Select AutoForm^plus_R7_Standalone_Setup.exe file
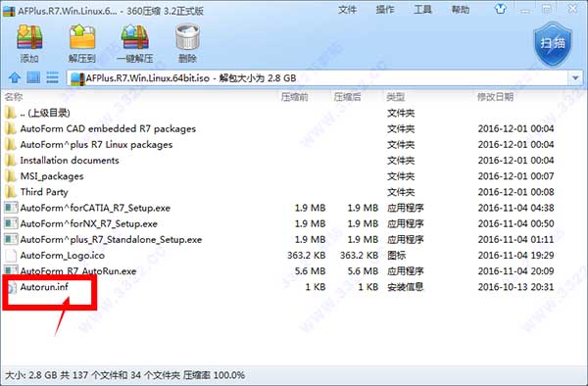 tap(294, 239)
